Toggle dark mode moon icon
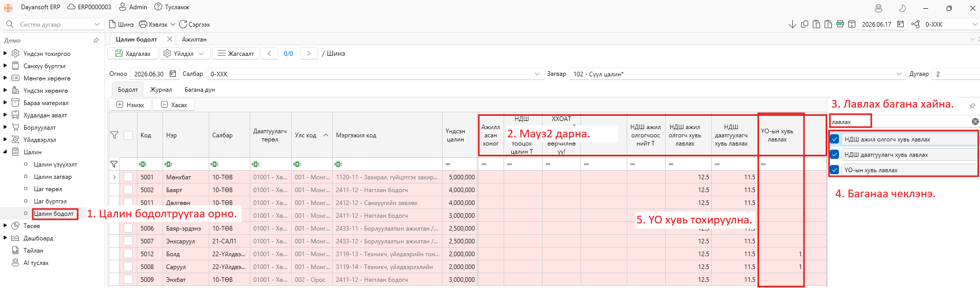Image resolution: width=980 pixels, height=288 pixels. tap(902, 8)
